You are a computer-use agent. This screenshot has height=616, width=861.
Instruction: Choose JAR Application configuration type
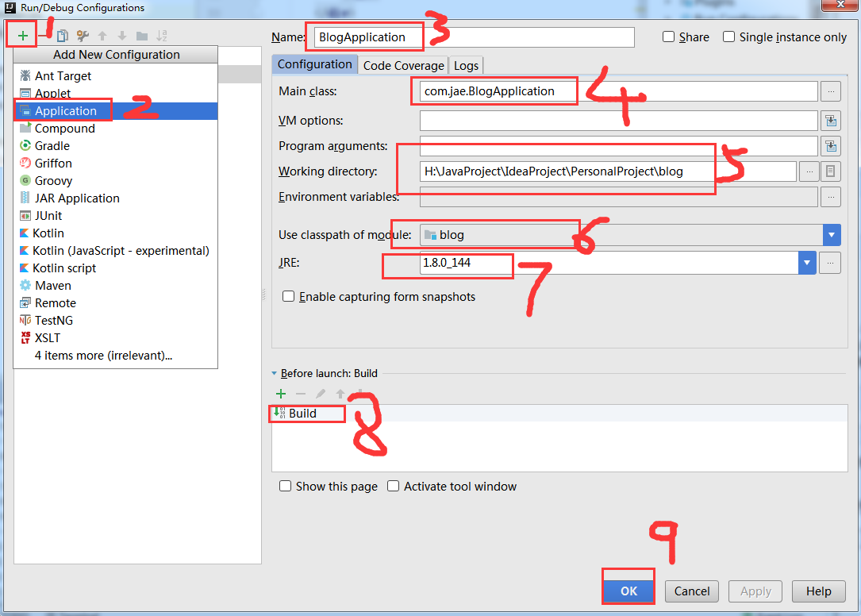(115, 198)
